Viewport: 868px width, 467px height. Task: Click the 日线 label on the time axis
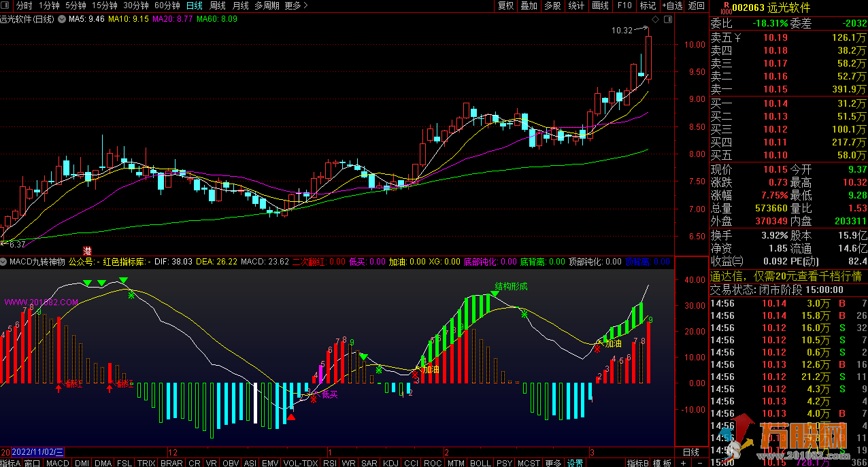click(690, 452)
